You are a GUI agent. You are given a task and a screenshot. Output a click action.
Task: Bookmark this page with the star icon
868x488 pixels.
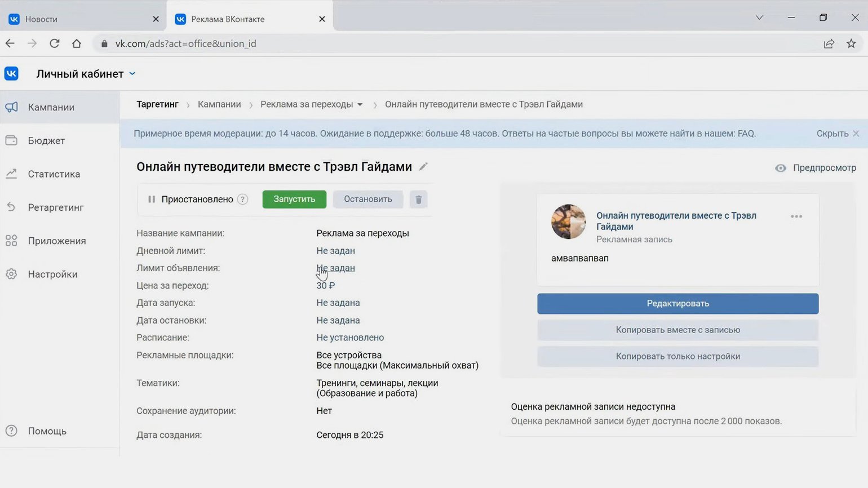click(x=851, y=44)
